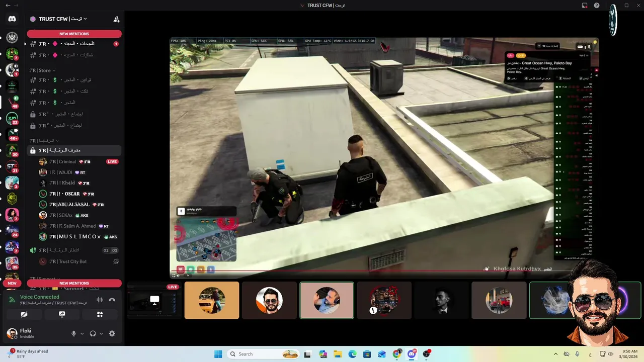Open Google Chrome from taskbar

point(397,354)
